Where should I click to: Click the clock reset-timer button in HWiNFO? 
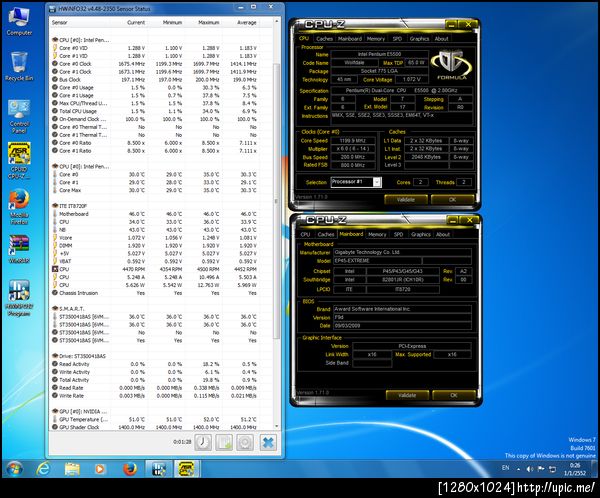(x=203, y=443)
